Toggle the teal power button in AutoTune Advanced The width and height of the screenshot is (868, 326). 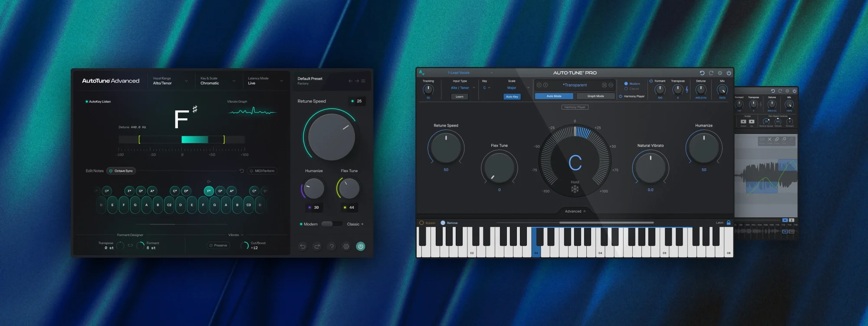click(361, 246)
